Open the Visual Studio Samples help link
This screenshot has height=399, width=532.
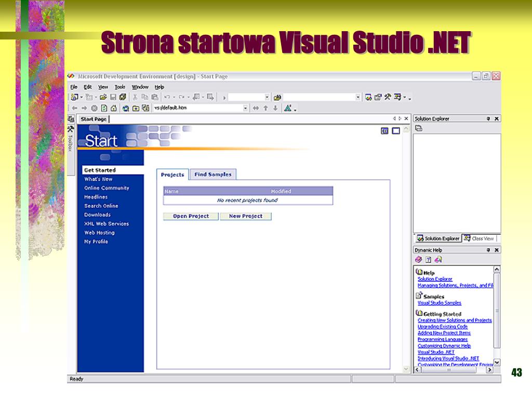point(440,303)
